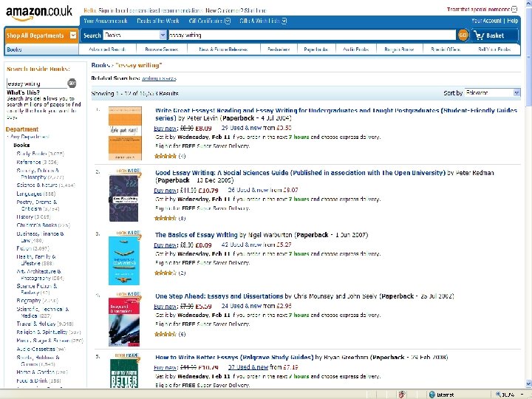Click star rating of Good Essay Writing

pyautogui.click(x=166, y=218)
